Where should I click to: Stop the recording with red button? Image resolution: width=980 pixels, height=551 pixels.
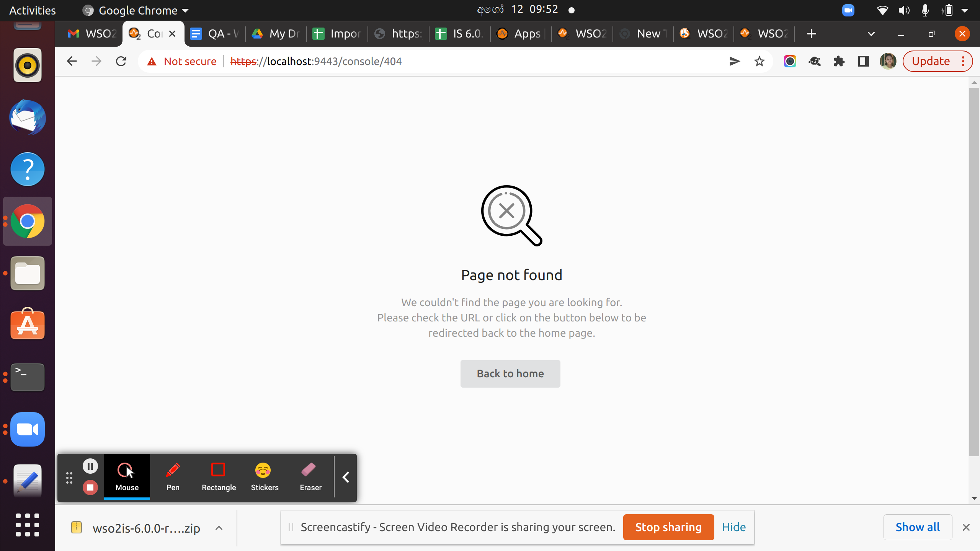pos(90,487)
